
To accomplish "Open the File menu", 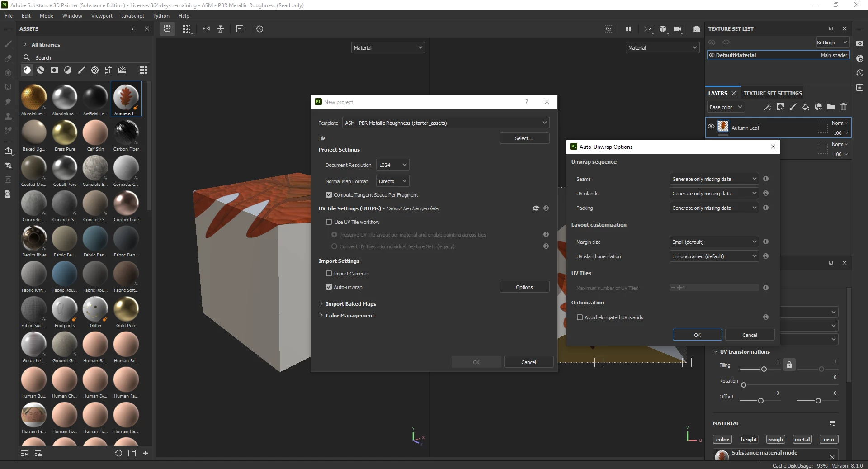I will point(9,16).
